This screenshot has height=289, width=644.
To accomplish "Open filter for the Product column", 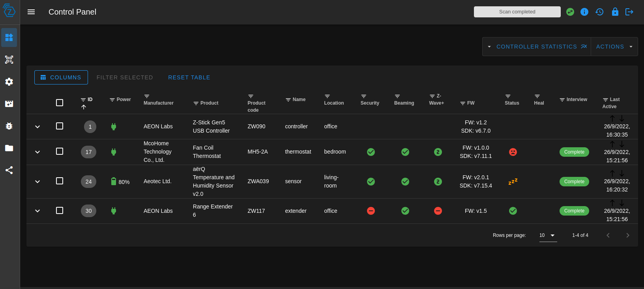I will [196, 103].
